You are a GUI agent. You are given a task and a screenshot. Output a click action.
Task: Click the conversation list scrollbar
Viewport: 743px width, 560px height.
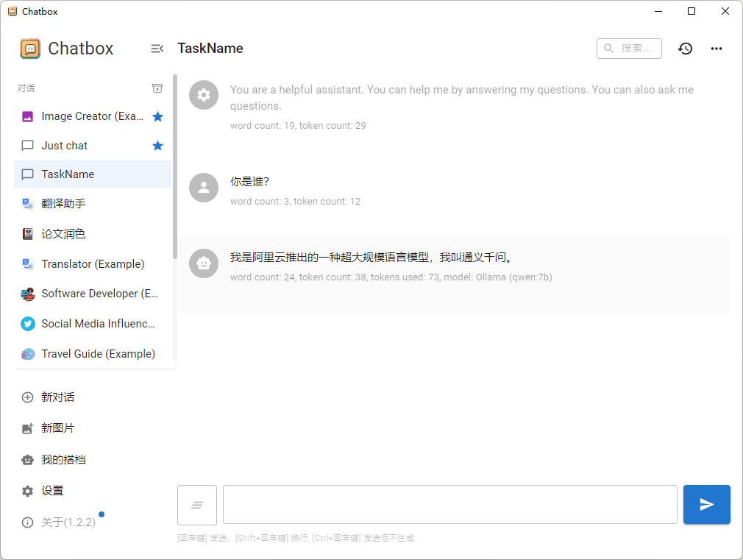[x=175, y=166]
